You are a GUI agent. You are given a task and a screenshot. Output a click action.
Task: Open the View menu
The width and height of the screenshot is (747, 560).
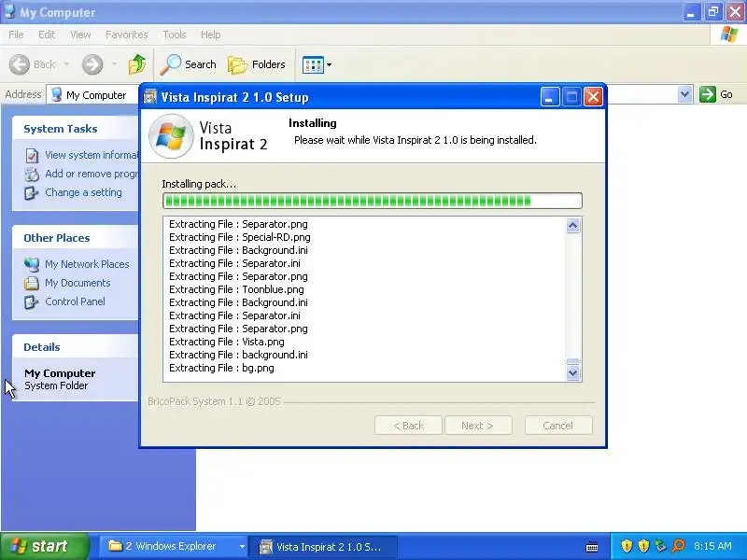point(80,35)
